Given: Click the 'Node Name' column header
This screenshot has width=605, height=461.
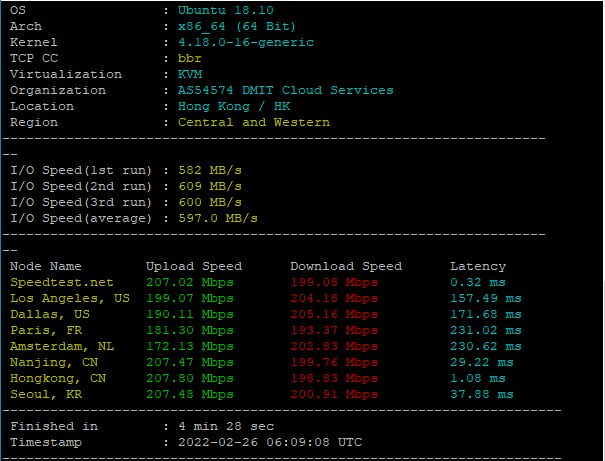Looking at the screenshot, I should click(46, 266).
